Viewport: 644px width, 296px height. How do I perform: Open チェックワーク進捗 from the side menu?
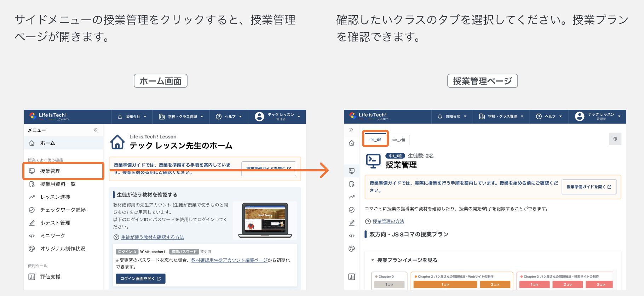(x=64, y=210)
